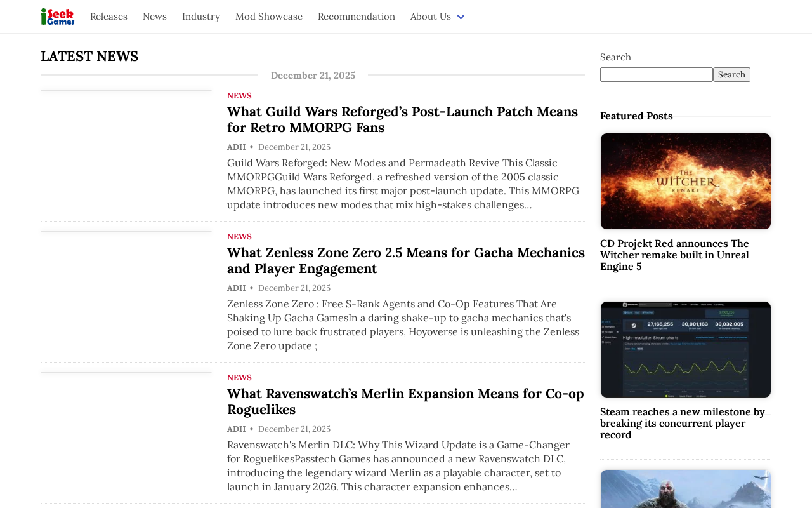Click the Zenless Zone Zero excerpt text
The height and width of the screenshot is (508, 812).
(x=403, y=324)
